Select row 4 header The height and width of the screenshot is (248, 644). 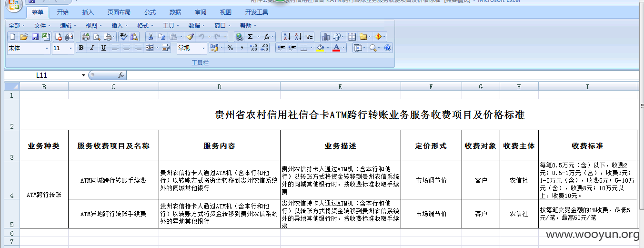click(11, 180)
